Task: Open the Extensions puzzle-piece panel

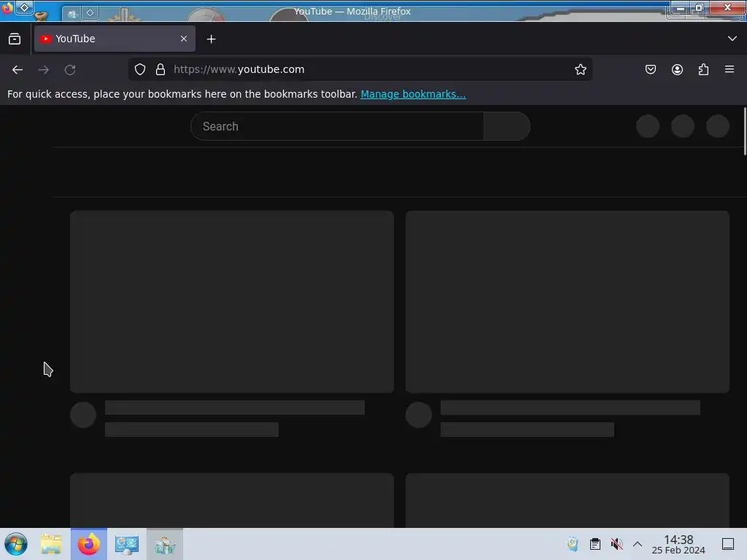Action: (x=703, y=69)
